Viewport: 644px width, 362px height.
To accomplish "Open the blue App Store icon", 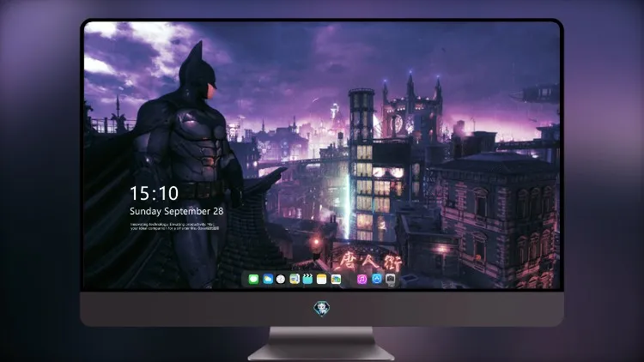I will tap(377, 279).
